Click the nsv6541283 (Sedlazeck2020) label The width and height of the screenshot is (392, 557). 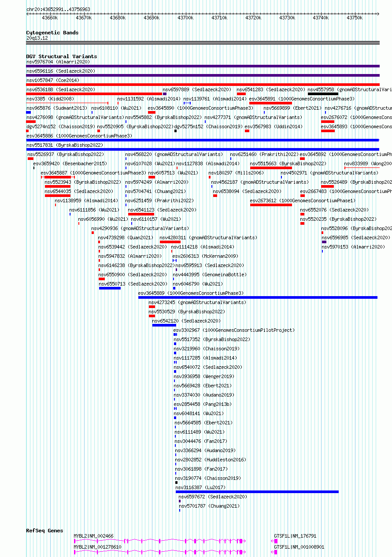coord(271,89)
